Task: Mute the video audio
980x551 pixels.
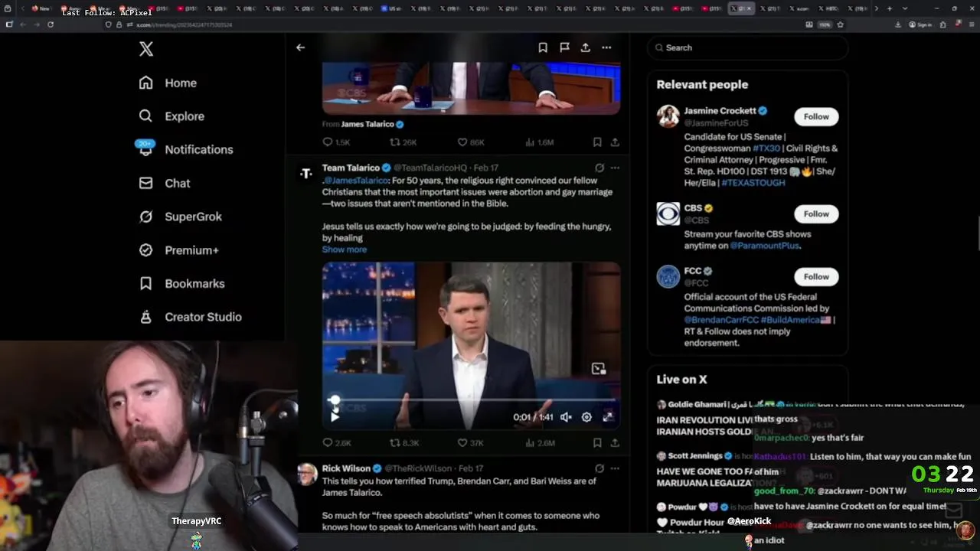Action: [x=566, y=417]
